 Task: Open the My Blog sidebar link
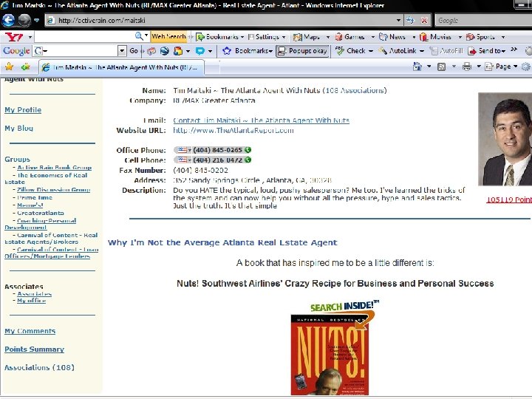tap(19, 129)
